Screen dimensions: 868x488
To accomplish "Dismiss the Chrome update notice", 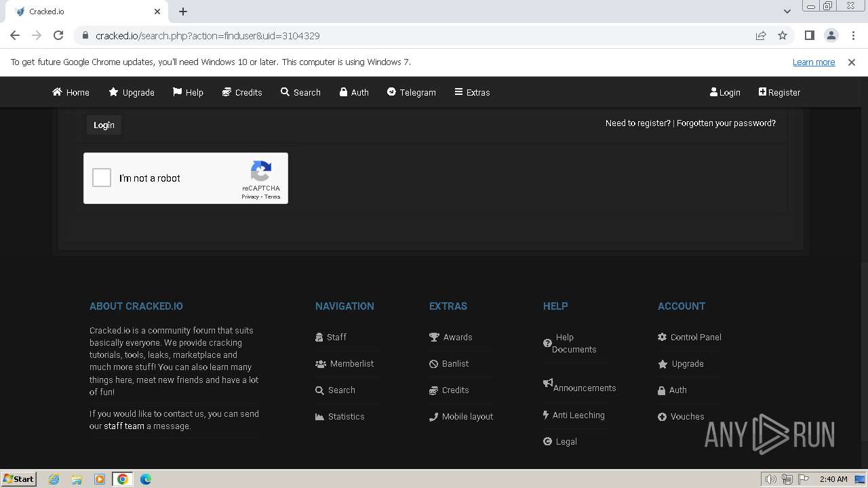I will (852, 62).
